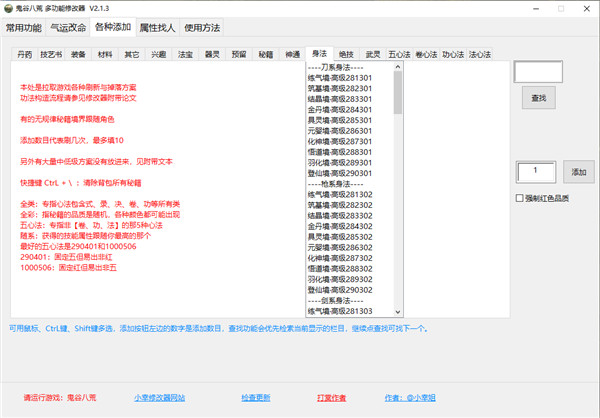The height and width of the screenshot is (418, 600).
Task: Switch to the 器灵 sub-tab
Action: coord(212,54)
